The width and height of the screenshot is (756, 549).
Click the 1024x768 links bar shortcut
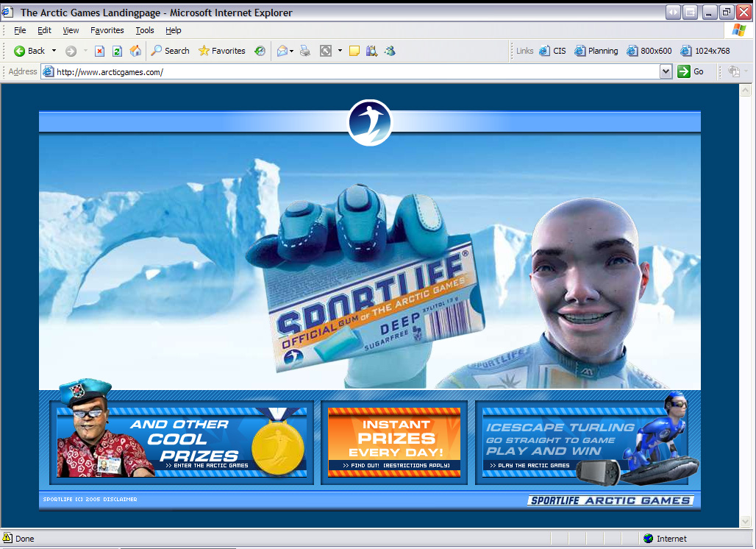(705, 51)
